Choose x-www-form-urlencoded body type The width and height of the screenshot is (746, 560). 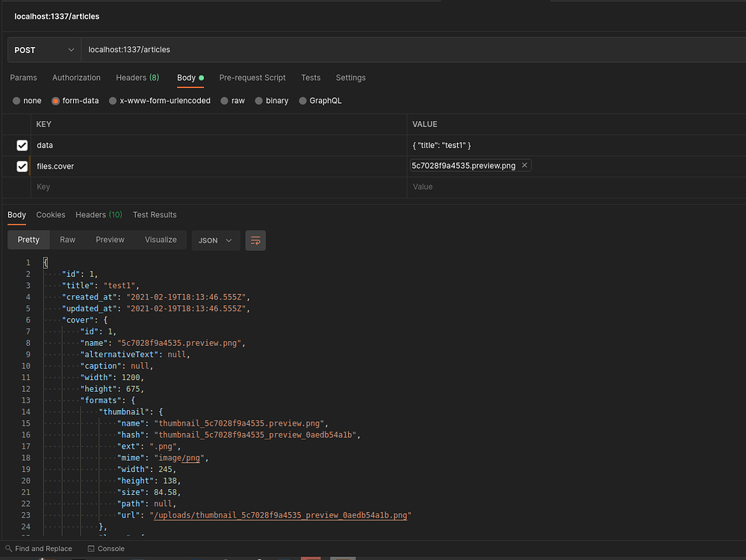tap(113, 101)
